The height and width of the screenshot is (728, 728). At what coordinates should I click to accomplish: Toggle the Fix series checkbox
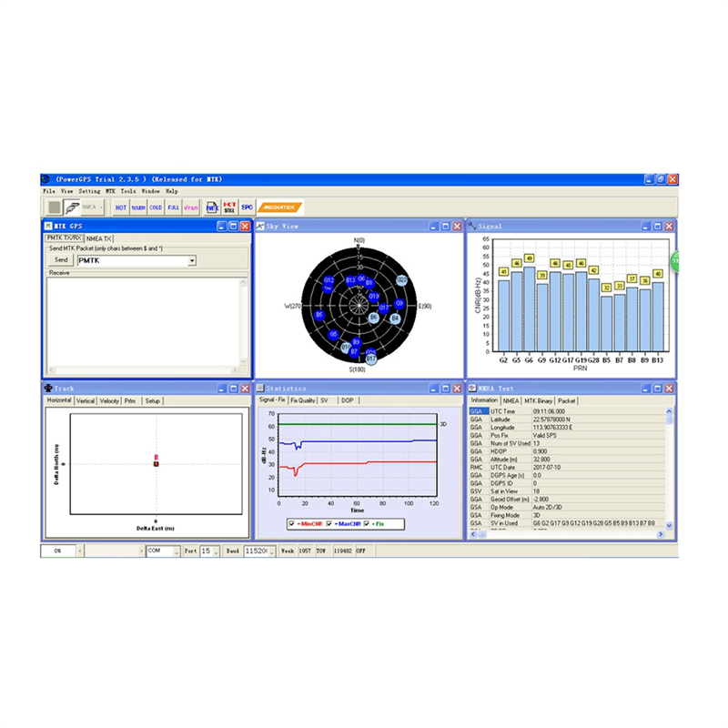367,524
